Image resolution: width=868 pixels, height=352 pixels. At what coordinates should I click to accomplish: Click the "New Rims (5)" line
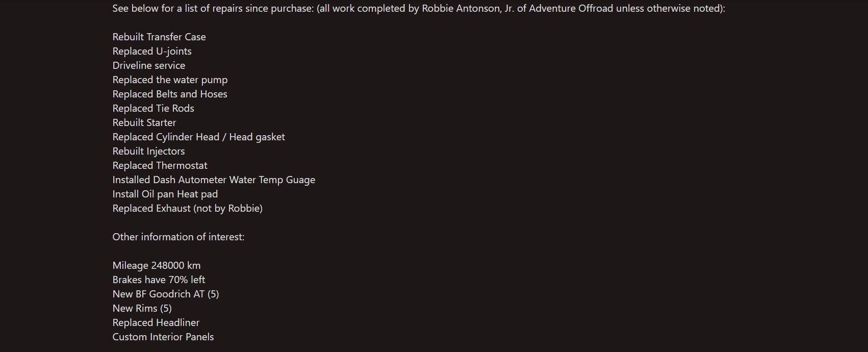[142, 308]
